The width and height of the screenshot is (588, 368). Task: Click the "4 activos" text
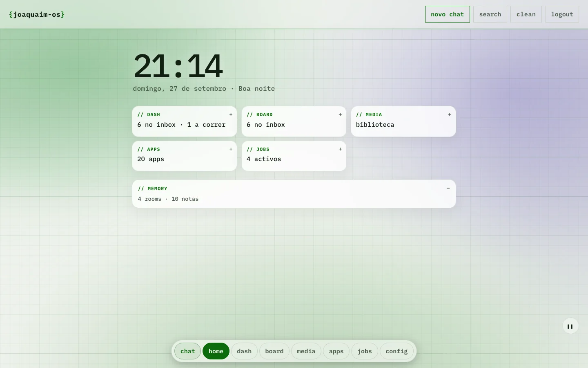click(264, 159)
